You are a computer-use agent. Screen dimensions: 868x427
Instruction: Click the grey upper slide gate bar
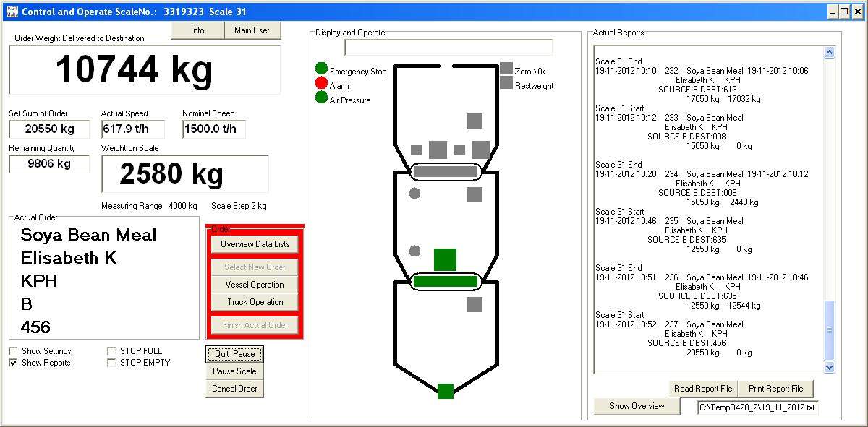(x=445, y=172)
